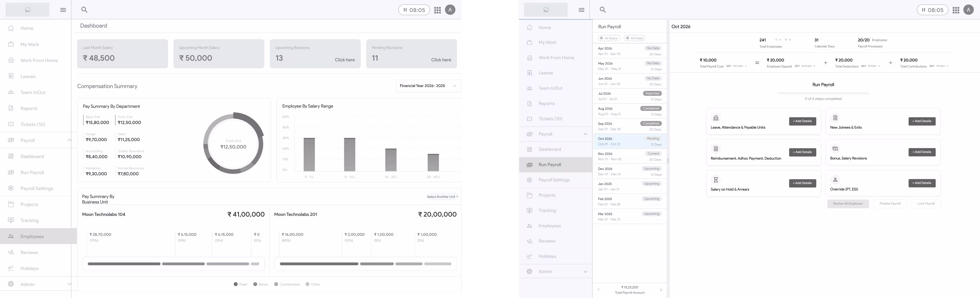Screen dimensions: 980x298
Task: Open the apps grid on the Dashboard screen
Action: pos(438,10)
